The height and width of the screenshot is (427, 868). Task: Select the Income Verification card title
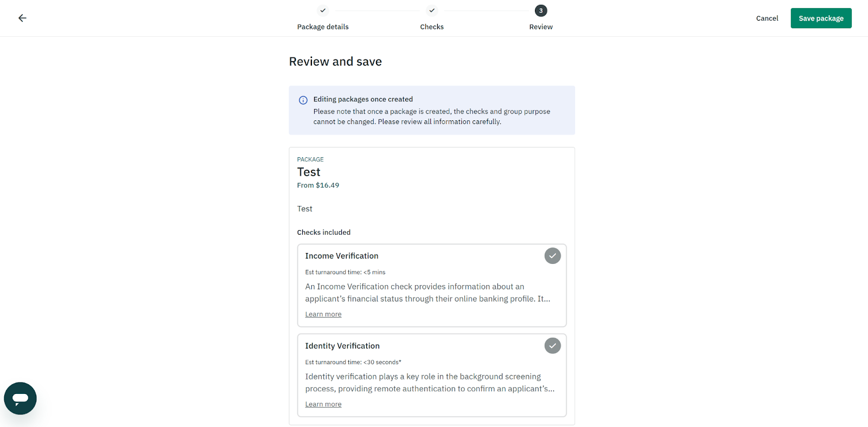342,256
